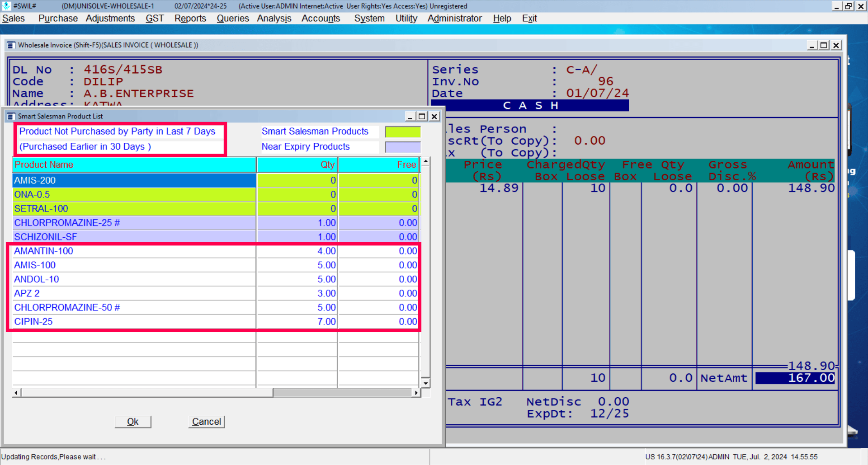Click the Qty column header

(297, 164)
